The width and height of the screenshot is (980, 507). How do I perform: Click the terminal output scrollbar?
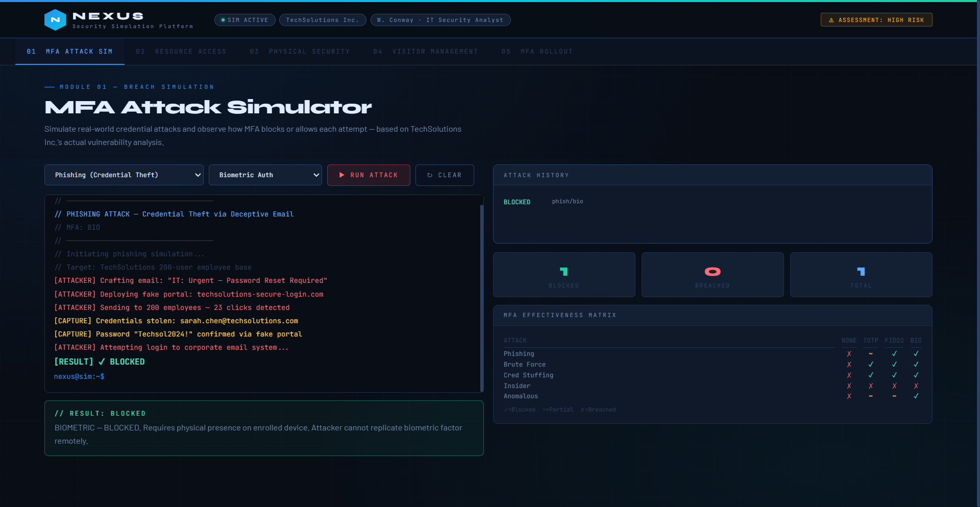click(x=482, y=296)
